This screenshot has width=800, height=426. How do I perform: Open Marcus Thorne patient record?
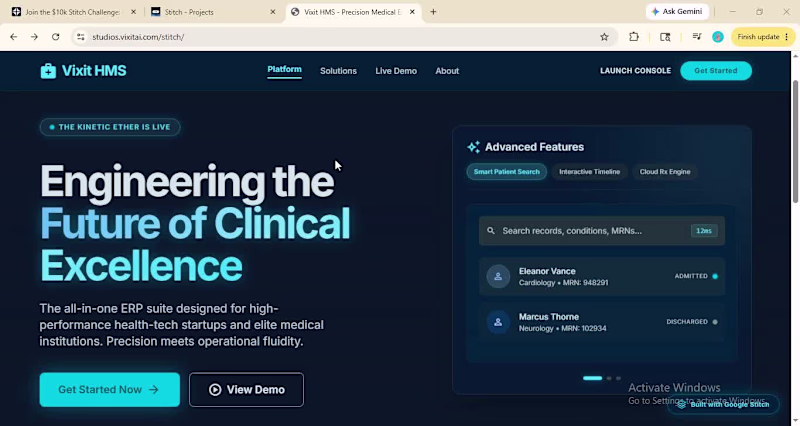click(602, 322)
